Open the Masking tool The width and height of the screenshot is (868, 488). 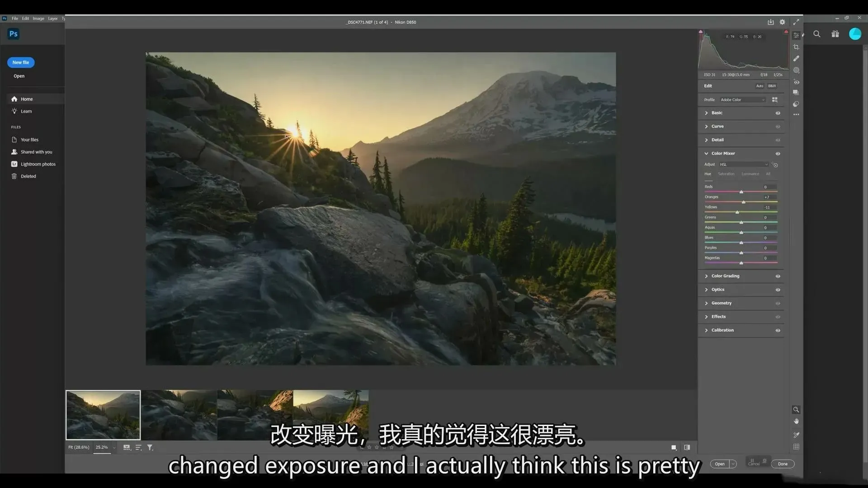pyautogui.click(x=796, y=70)
